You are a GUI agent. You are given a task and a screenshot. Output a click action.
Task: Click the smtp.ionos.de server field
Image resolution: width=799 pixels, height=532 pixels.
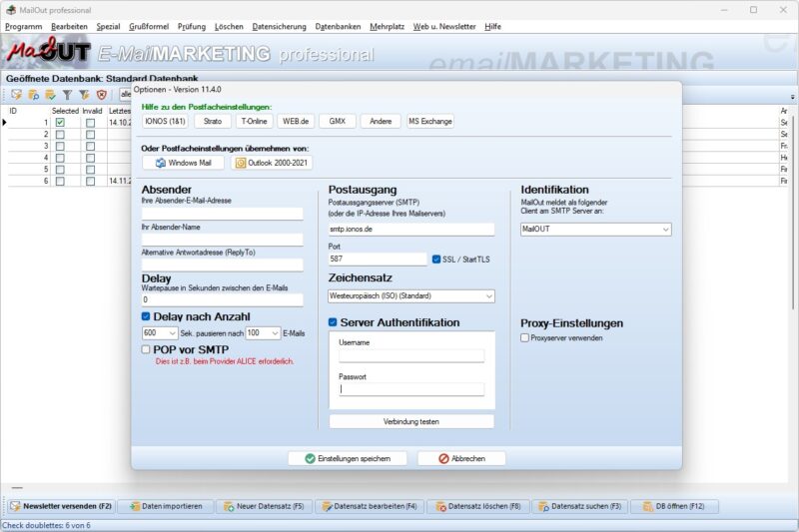tap(411, 230)
